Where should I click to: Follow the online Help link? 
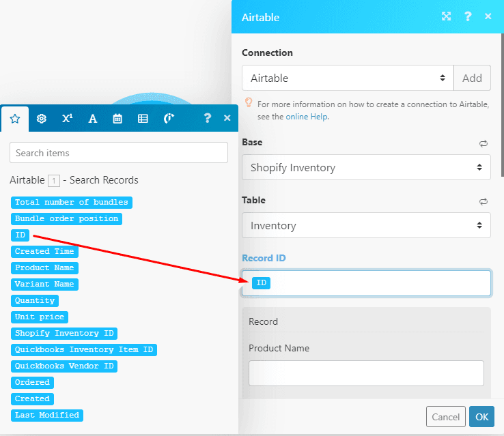click(x=307, y=117)
